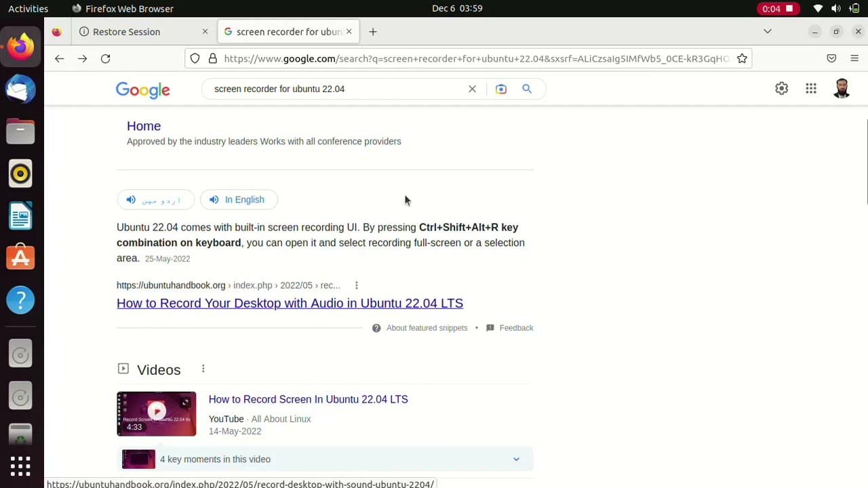Stop the screen recording in the top bar
Viewport: 868px width, 488px height.
[777, 9]
